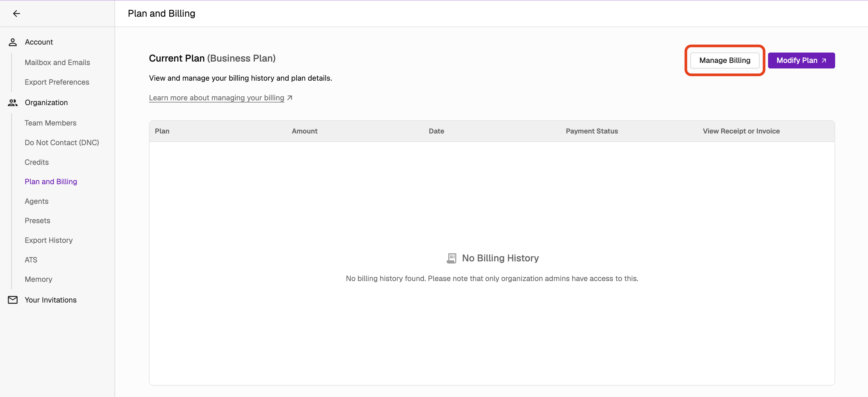This screenshot has height=397, width=868.
Task: Click the external link arrow beside Learn more
Action: click(x=290, y=98)
